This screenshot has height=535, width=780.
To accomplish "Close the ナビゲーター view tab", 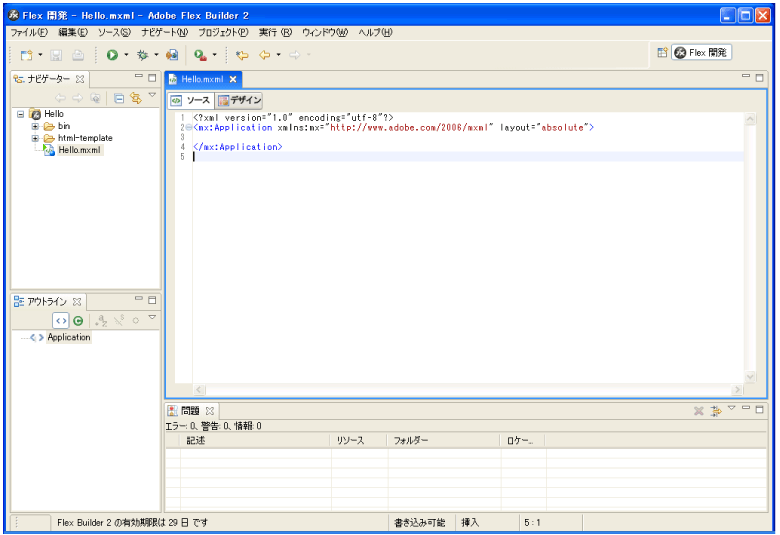I will pos(80,79).
